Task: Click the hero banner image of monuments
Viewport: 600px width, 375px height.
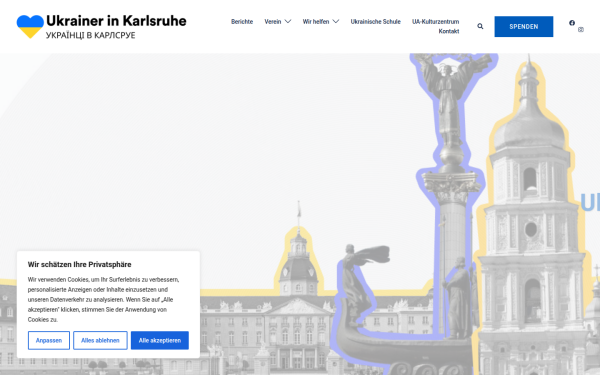Action: click(300, 214)
